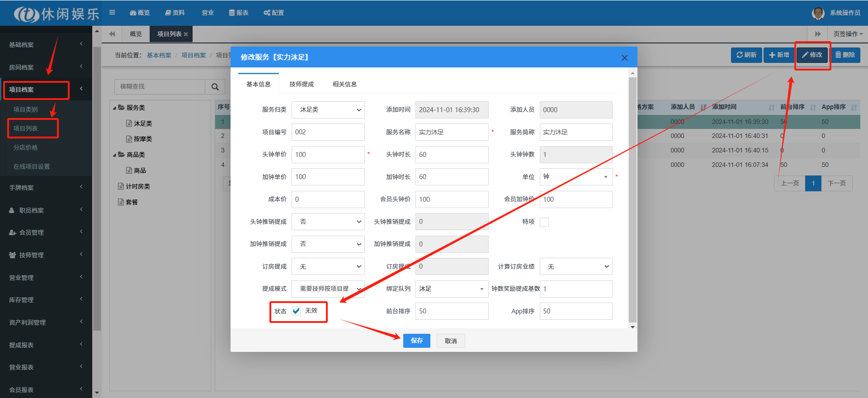Click the hamburger menu icon in header
The width and height of the screenshot is (868, 398).
112,13
